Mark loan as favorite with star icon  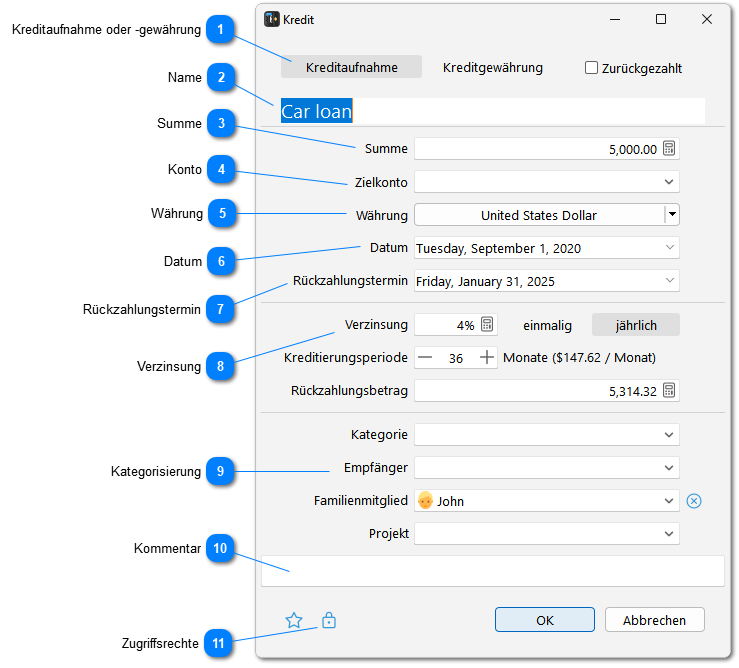click(x=294, y=620)
